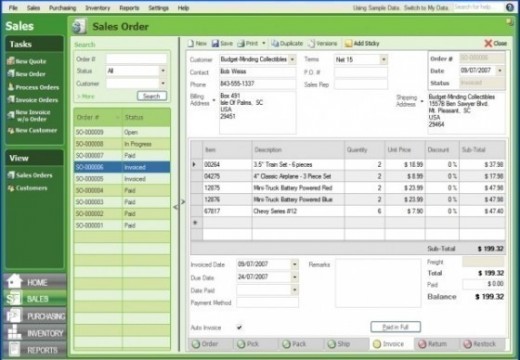Open the Due Date dropdown
520x360 pixels.
[295, 277]
